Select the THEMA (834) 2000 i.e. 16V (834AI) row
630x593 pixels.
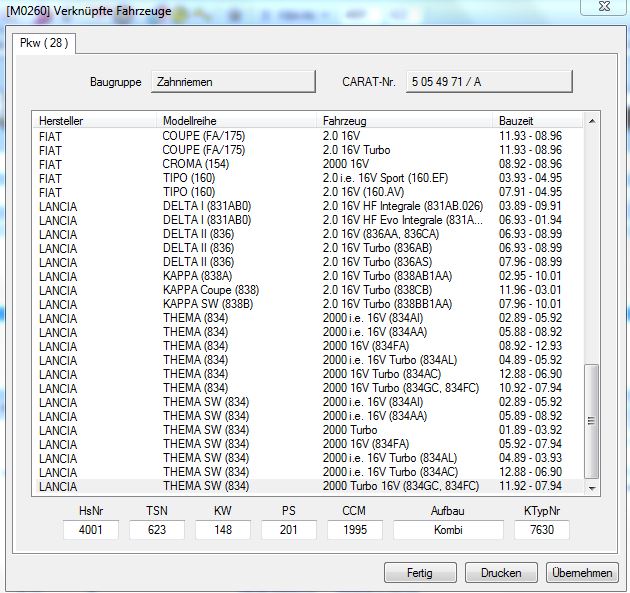pyautogui.click(x=309, y=318)
